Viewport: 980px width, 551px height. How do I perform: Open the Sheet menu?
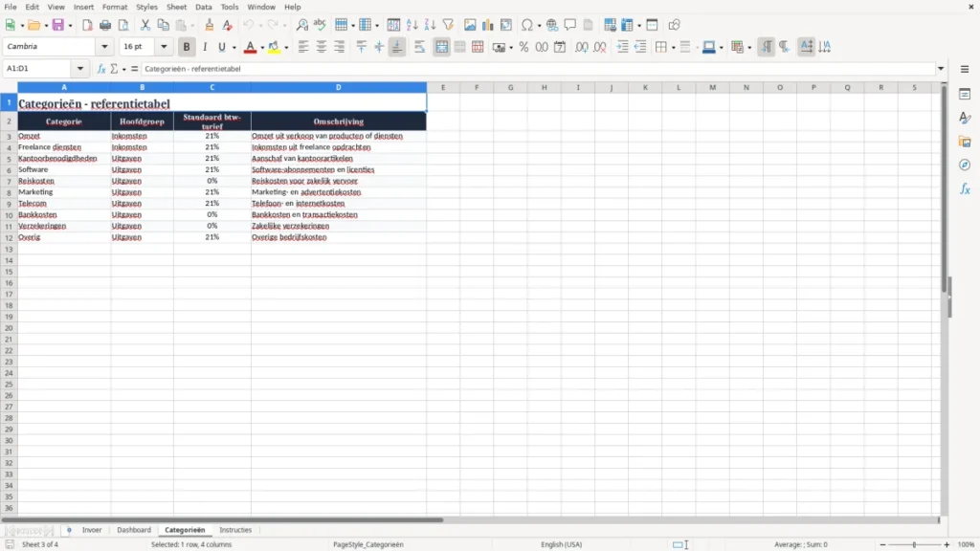click(x=176, y=7)
